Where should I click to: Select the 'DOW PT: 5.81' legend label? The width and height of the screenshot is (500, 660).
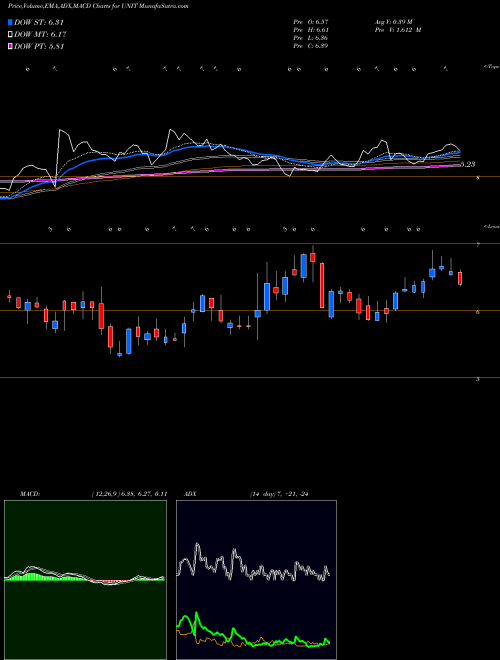(x=39, y=46)
